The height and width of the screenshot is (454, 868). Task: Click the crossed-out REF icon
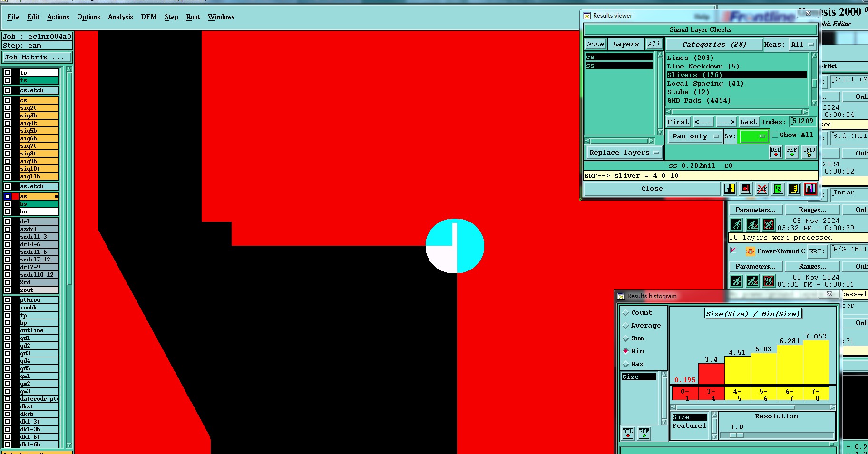click(x=762, y=189)
